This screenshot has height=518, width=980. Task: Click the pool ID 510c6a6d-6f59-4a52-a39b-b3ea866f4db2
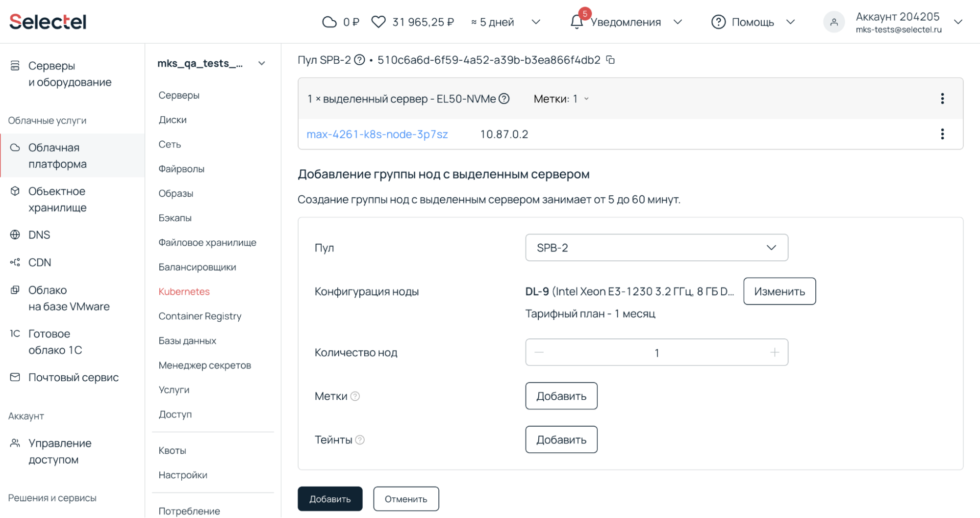[x=489, y=60]
